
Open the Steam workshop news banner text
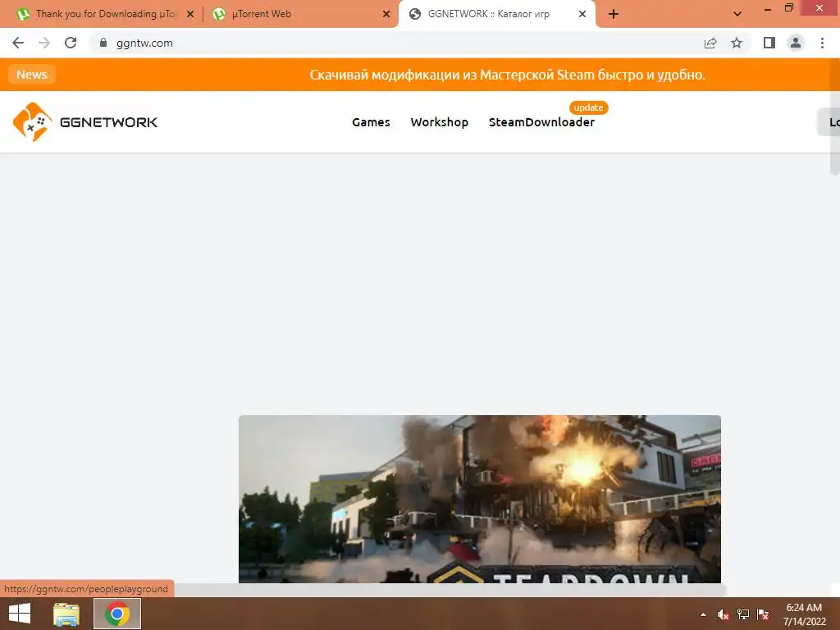(x=507, y=75)
